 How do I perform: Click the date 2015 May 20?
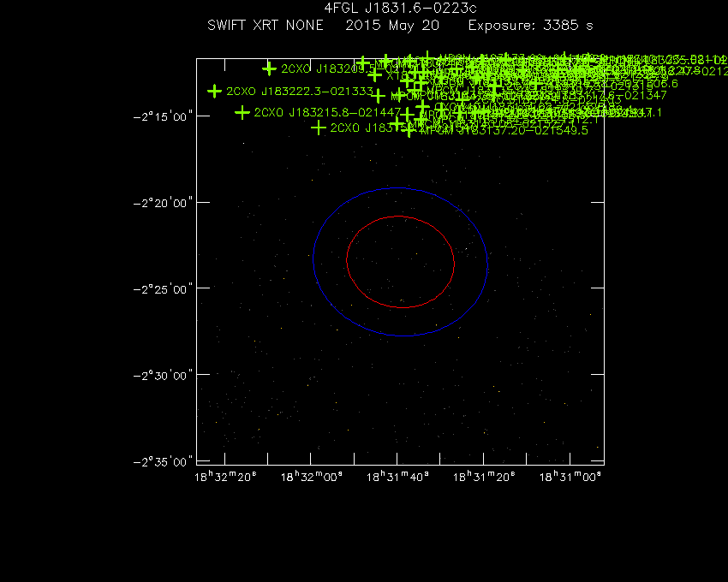(392, 26)
